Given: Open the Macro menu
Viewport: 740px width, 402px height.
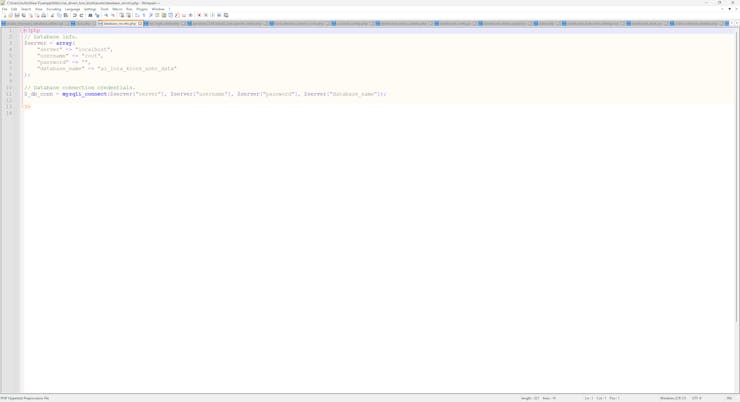Looking at the screenshot, I should coord(117,9).
